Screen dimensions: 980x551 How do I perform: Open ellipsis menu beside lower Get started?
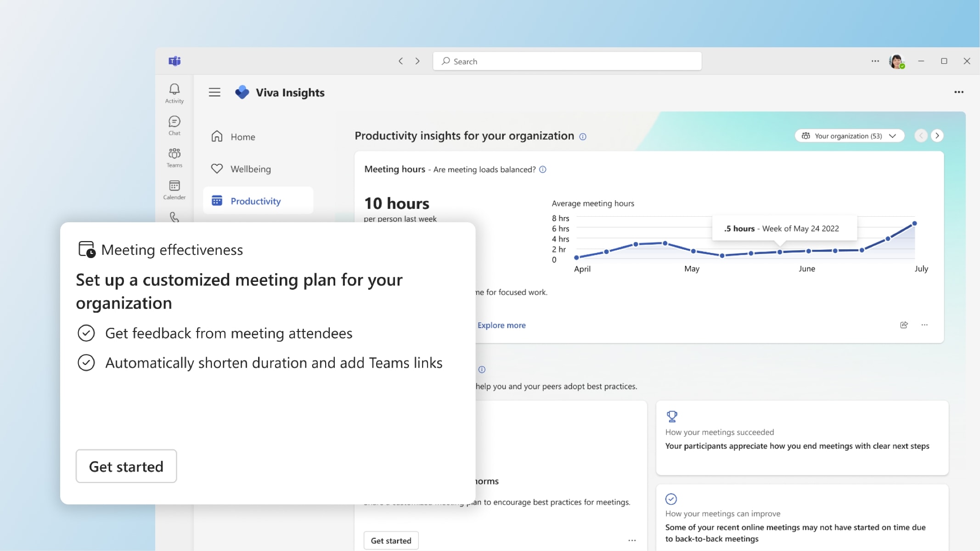point(632,540)
